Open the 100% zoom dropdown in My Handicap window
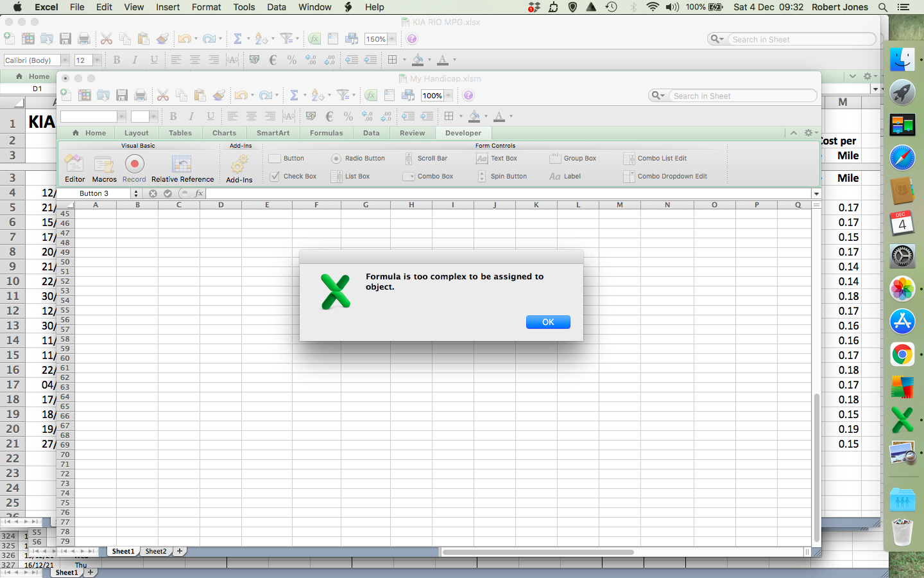The image size is (924, 578). pyautogui.click(x=449, y=96)
